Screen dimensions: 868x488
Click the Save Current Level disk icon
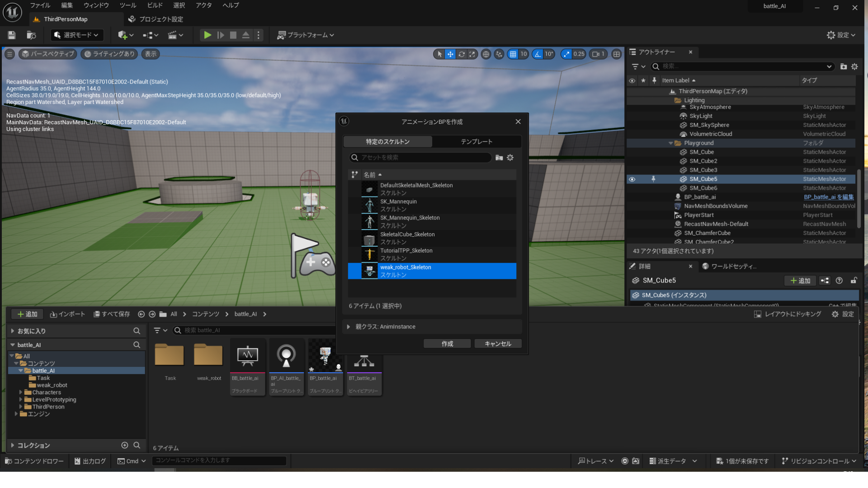tap(11, 35)
